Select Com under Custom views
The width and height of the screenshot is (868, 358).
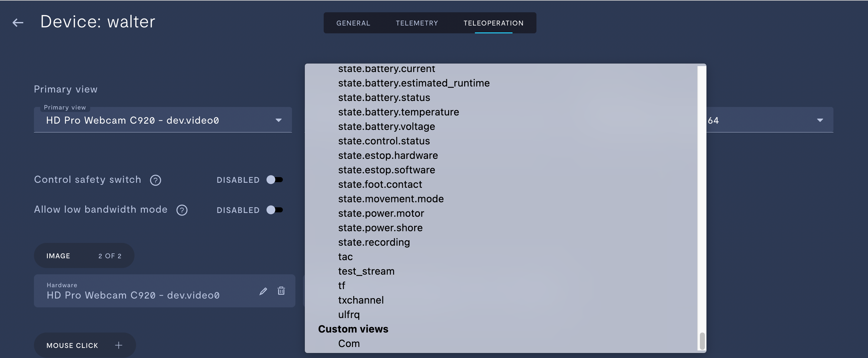pos(349,344)
